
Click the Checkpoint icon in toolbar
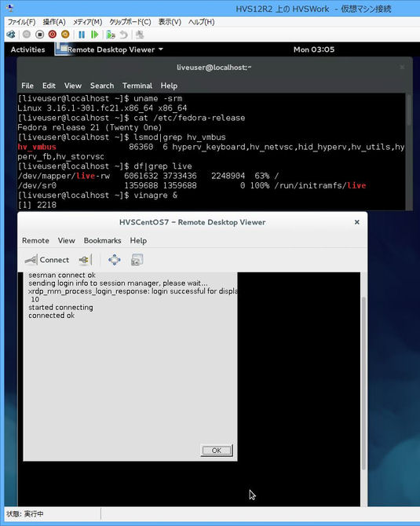111,35
